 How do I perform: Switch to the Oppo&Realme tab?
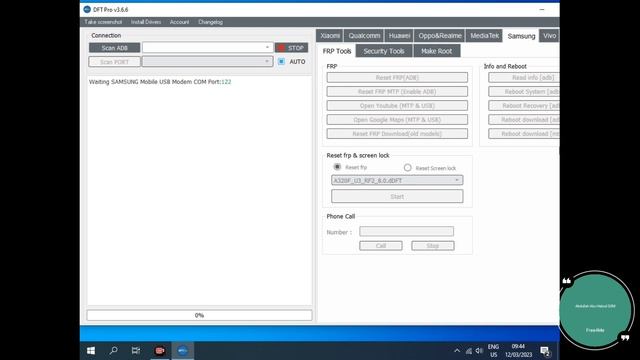coord(440,36)
